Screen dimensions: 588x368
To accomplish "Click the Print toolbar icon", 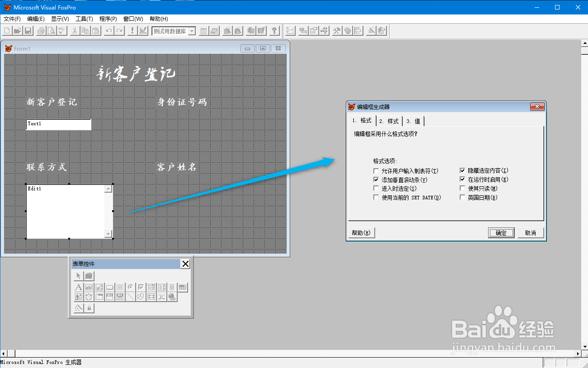I will [x=41, y=31].
